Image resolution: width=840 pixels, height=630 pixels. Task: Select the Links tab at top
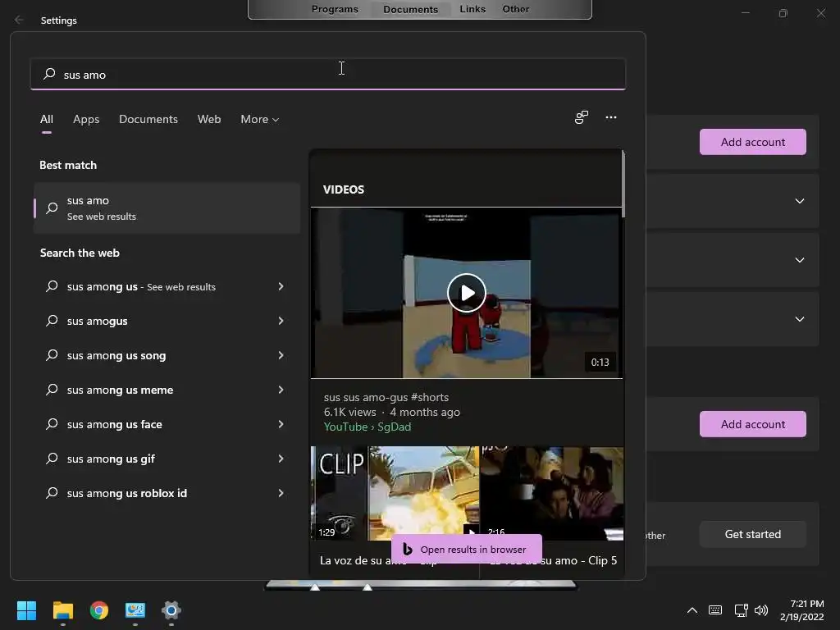point(472,9)
